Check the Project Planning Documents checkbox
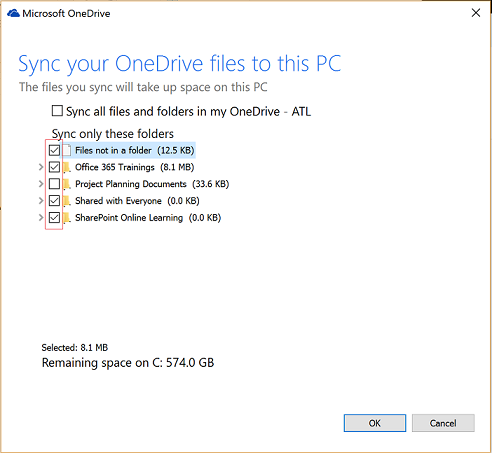This screenshot has width=492, height=453. 54,184
